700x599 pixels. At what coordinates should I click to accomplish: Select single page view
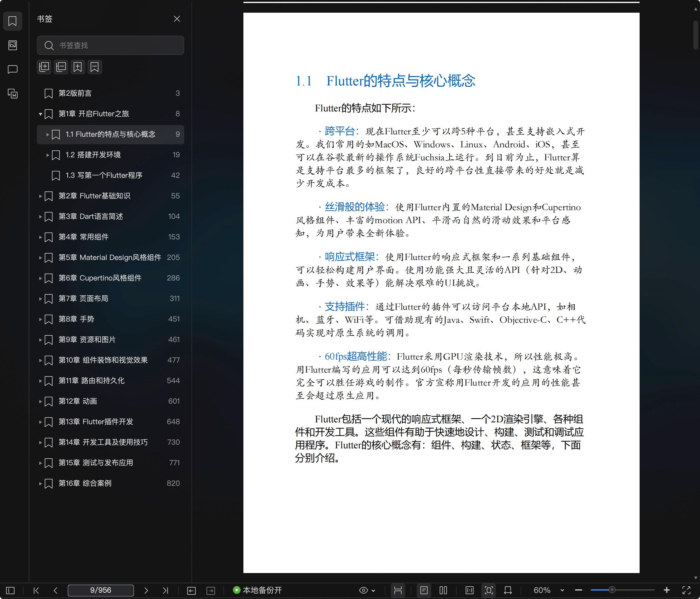pyautogui.click(x=424, y=590)
